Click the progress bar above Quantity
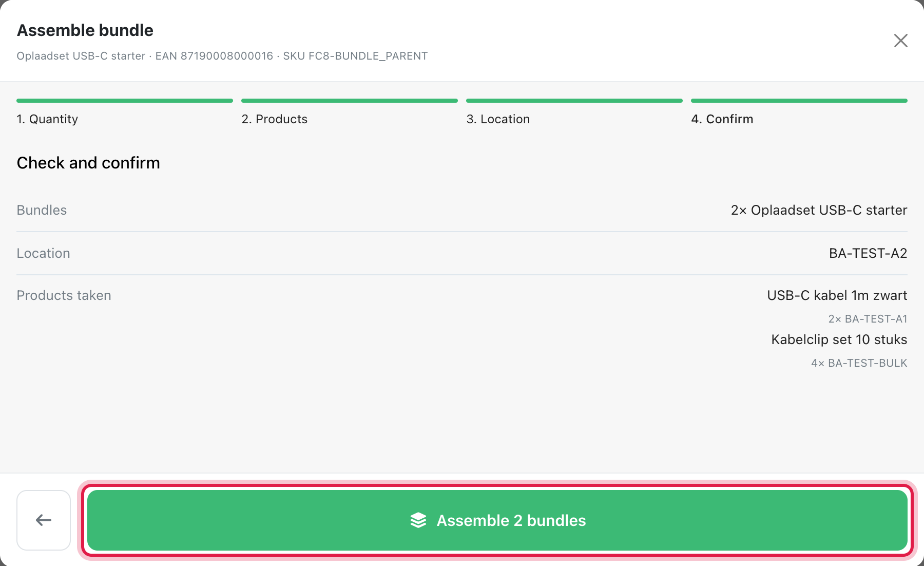 tap(125, 101)
